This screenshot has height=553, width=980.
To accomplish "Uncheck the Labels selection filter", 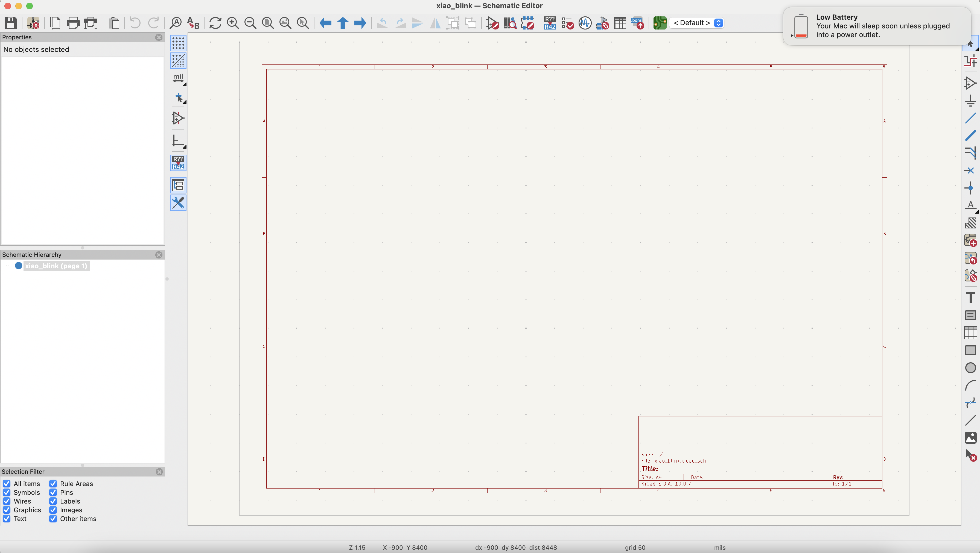I will [53, 501].
